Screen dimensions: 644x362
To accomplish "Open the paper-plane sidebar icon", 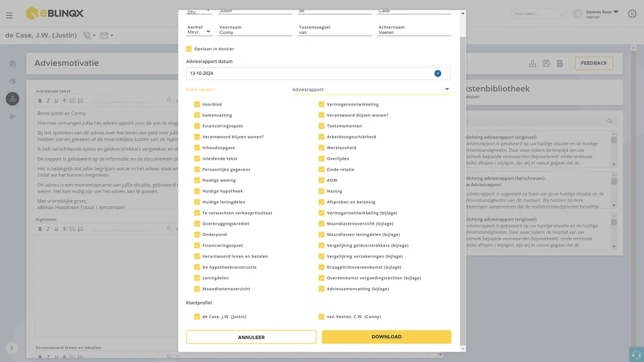I will pyautogui.click(x=13, y=116).
